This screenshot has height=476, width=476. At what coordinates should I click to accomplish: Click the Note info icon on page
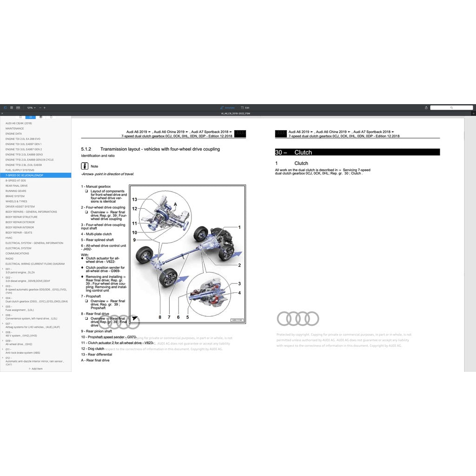click(x=85, y=166)
